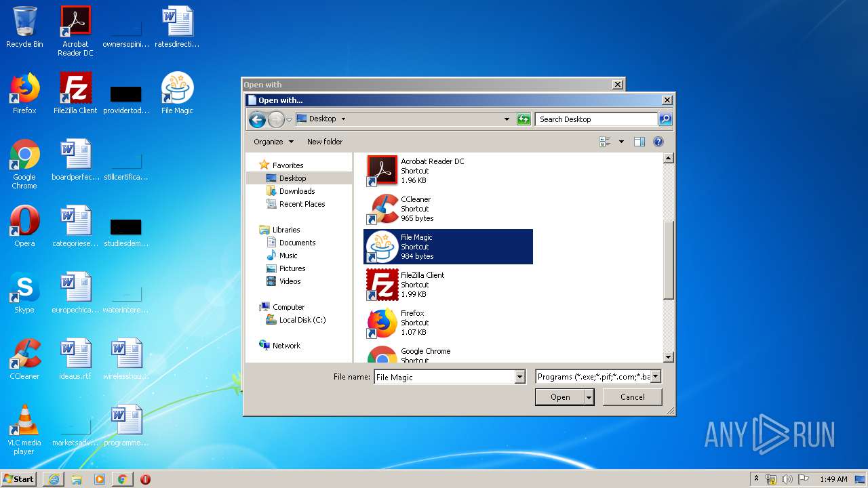Select Computer in the navigation pane
This screenshot has width=868, height=488.
pyautogui.click(x=288, y=307)
